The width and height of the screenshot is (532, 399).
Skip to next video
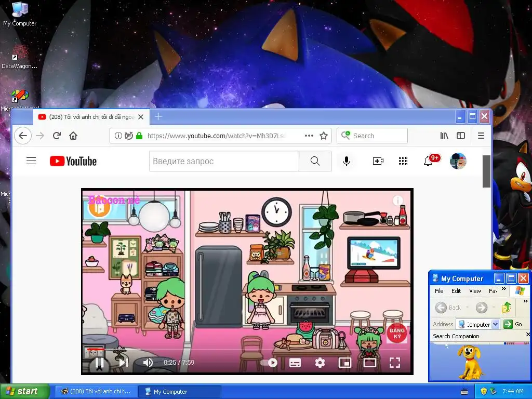(124, 363)
